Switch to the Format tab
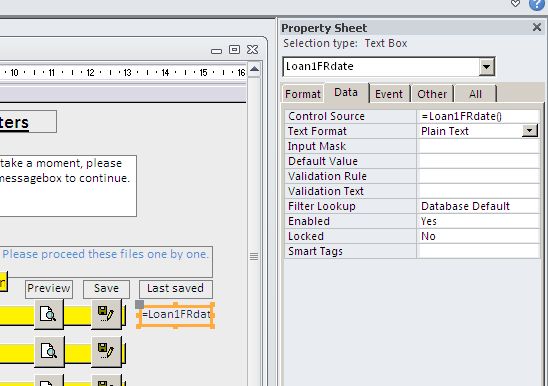Image resolution: width=548 pixels, height=386 pixels. 303,94
